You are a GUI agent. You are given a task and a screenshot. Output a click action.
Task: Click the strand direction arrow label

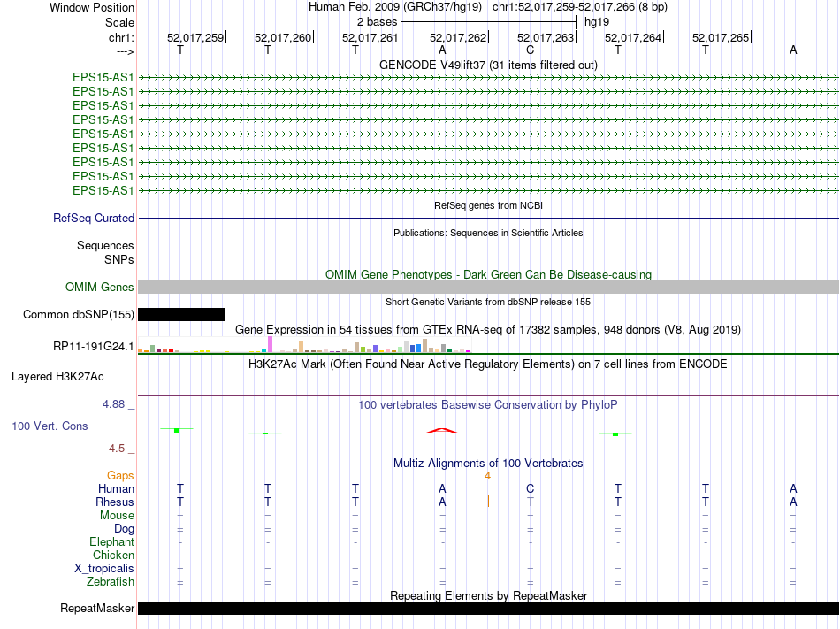[x=125, y=51]
